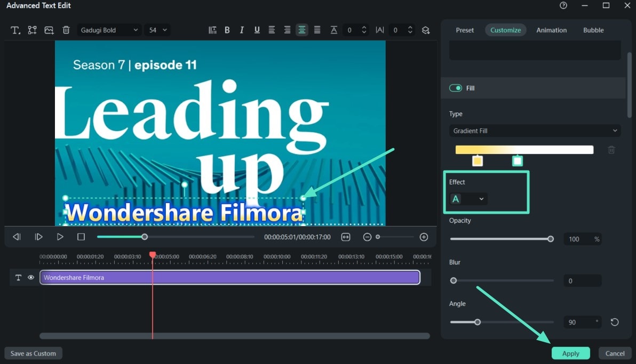Click the empty text input box
636x364 pixels.
pos(535,50)
